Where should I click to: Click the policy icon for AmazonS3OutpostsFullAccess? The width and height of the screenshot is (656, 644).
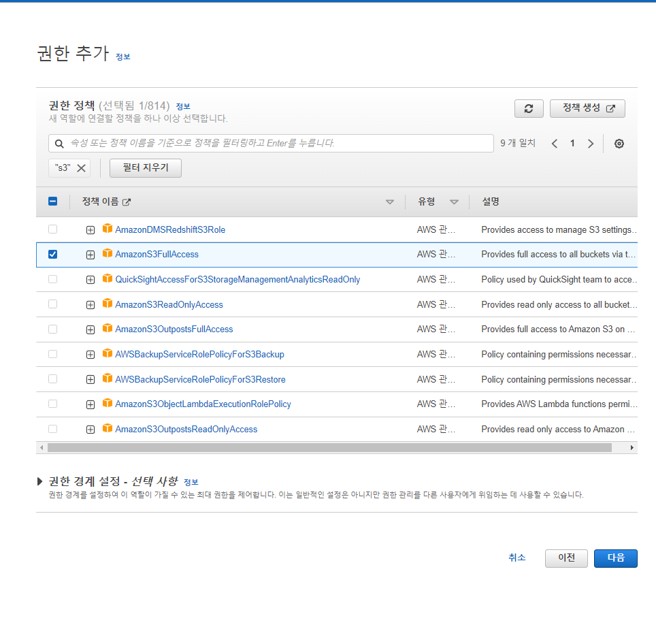[108, 328]
